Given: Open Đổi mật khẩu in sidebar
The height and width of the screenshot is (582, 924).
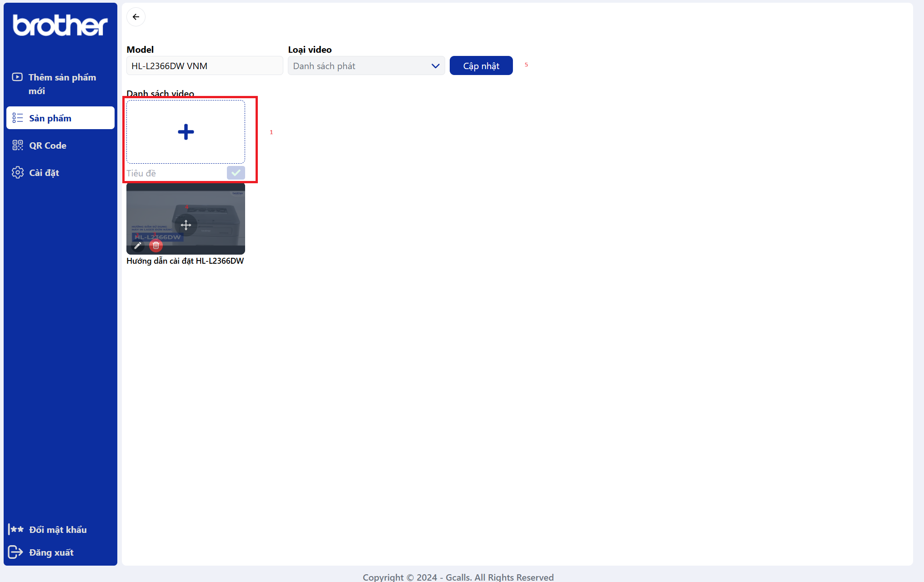Looking at the screenshot, I should pos(58,530).
